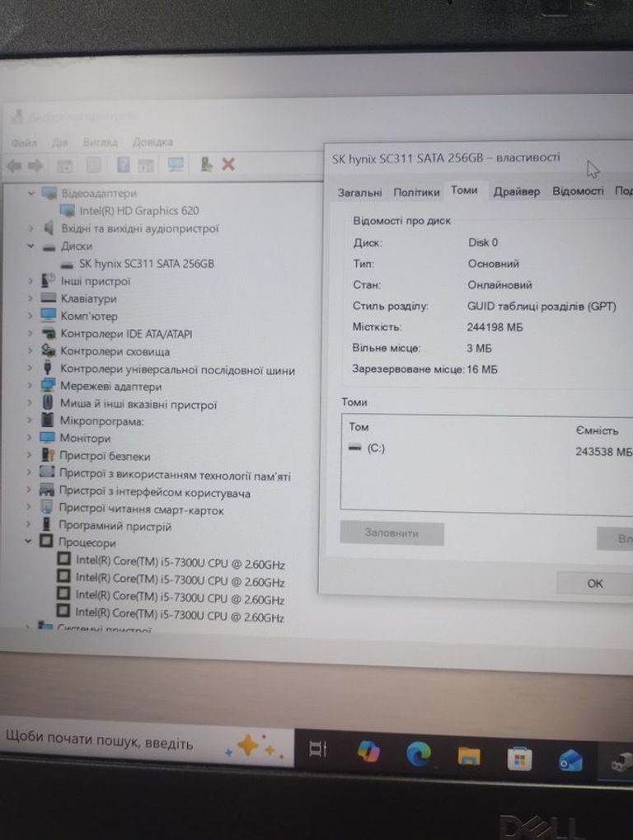Open Microsoft Store from the taskbar
This screenshot has width=633, height=840.
pyautogui.click(x=519, y=758)
